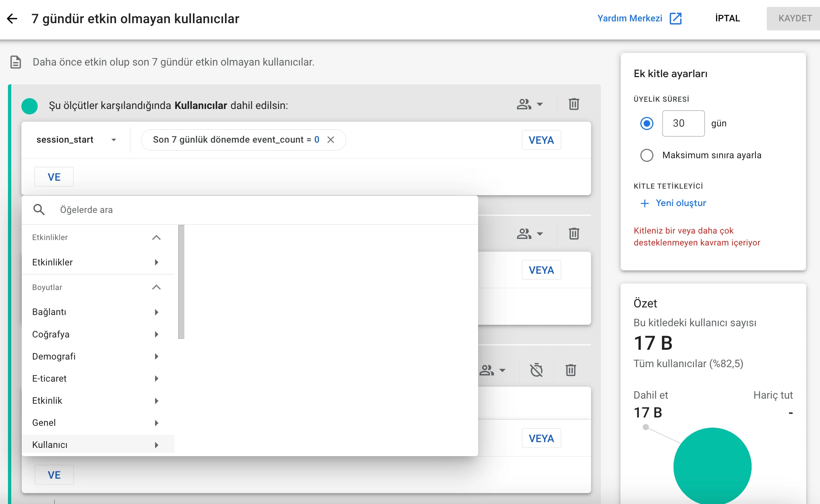Click the description document icon
This screenshot has height=504, width=820.
pyautogui.click(x=16, y=62)
